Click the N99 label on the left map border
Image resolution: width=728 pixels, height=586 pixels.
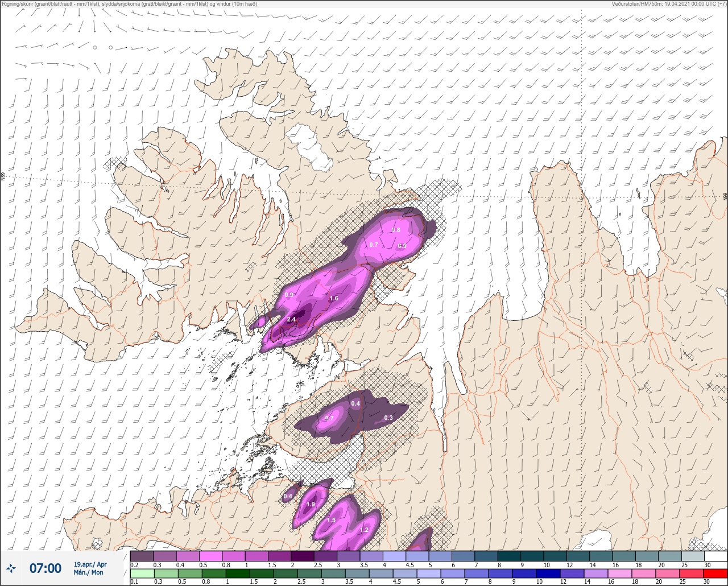(x=3, y=177)
